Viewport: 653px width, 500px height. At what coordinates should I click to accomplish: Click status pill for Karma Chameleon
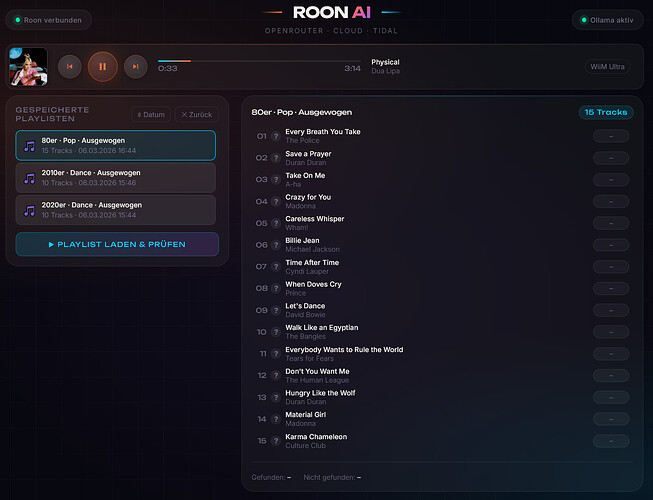[611, 441]
